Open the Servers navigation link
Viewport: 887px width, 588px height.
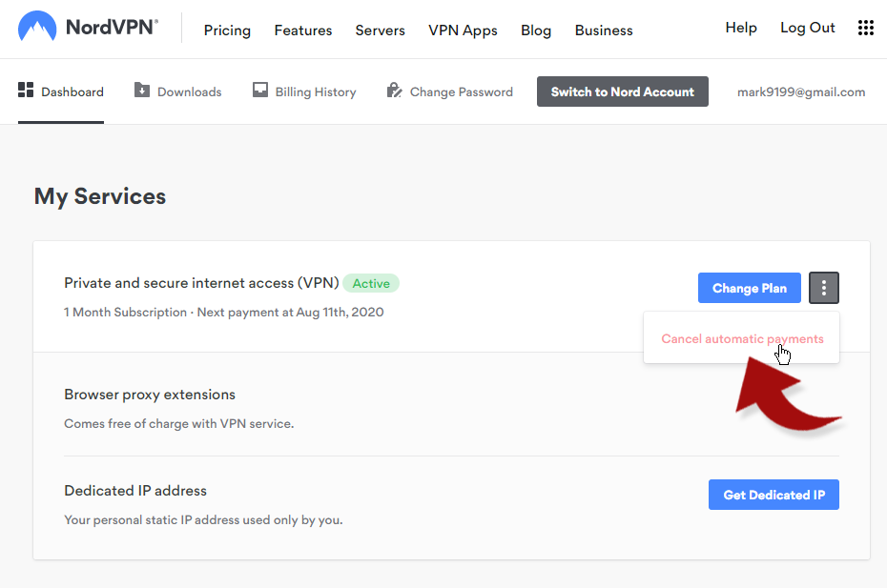[x=381, y=30]
